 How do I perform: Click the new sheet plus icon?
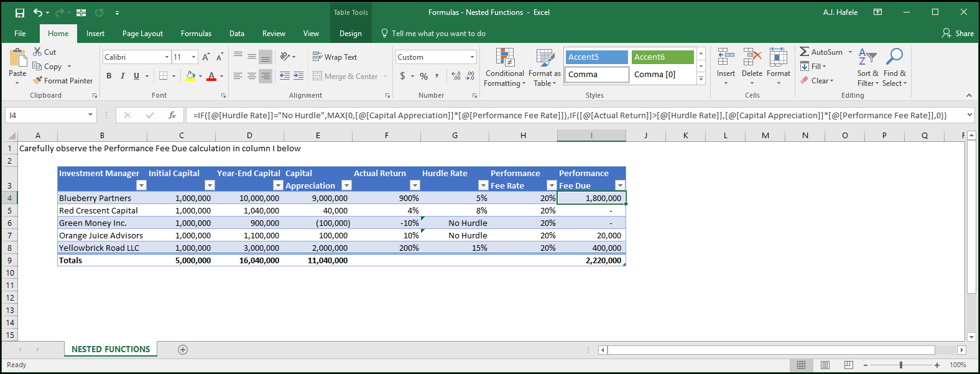point(183,350)
